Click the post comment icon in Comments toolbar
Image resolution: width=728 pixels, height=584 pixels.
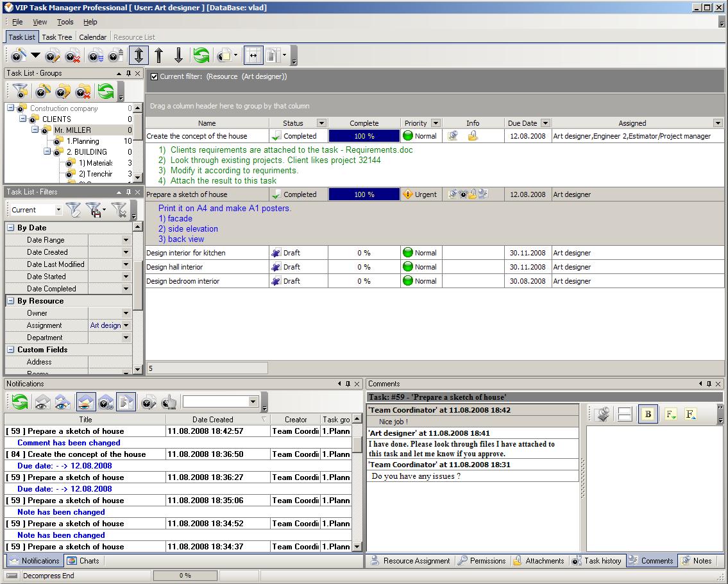coord(603,414)
